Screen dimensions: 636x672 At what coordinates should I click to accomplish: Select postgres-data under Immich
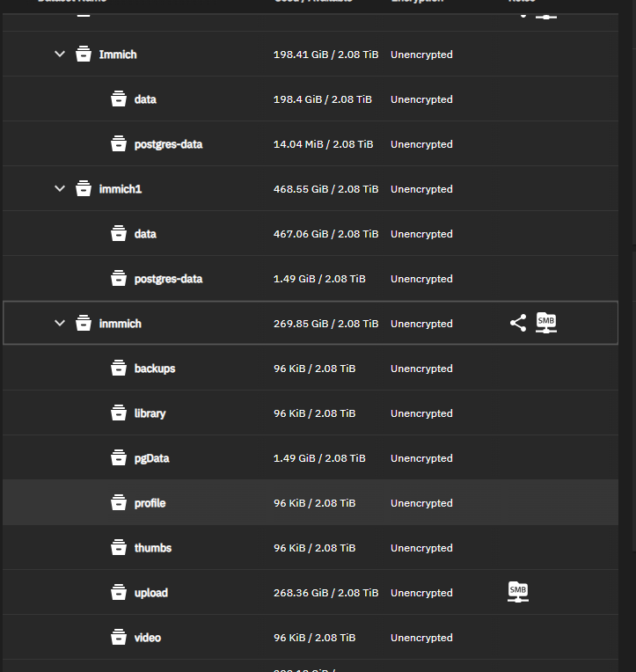[168, 144]
